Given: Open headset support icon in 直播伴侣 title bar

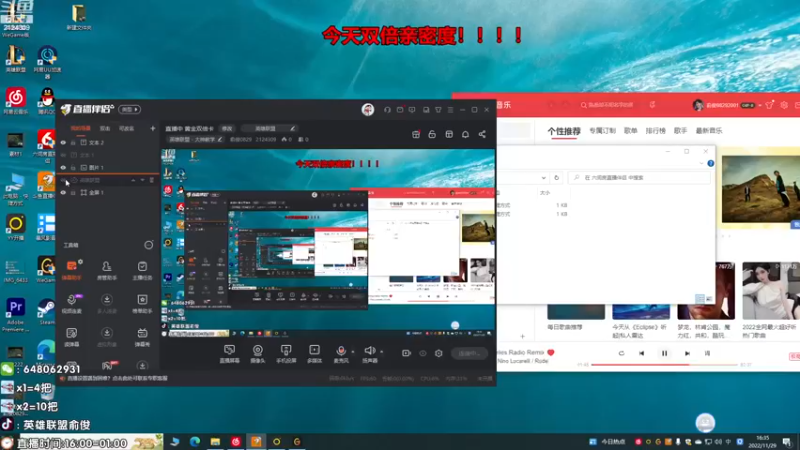Looking at the screenshot, I should [387, 110].
